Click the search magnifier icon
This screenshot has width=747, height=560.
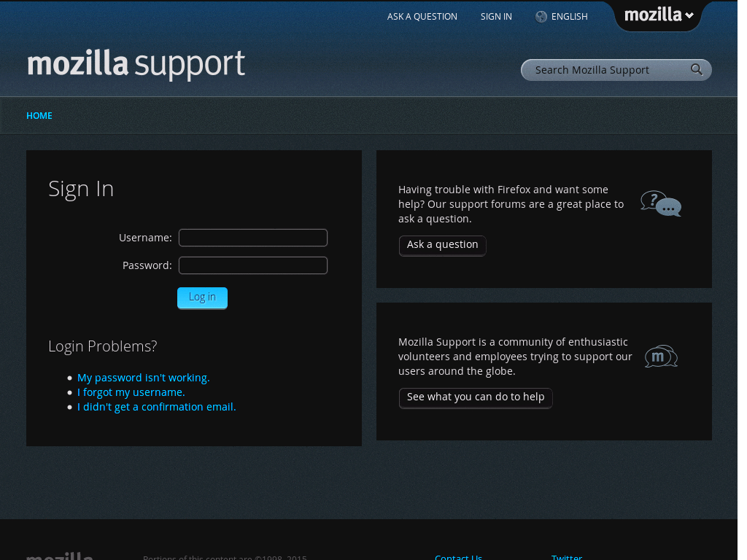point(697,69)
